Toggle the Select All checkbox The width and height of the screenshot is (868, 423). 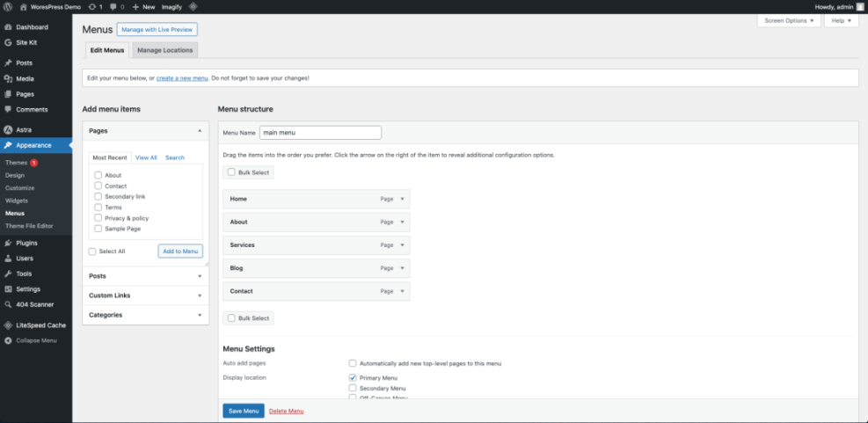[x=92, y=252]
